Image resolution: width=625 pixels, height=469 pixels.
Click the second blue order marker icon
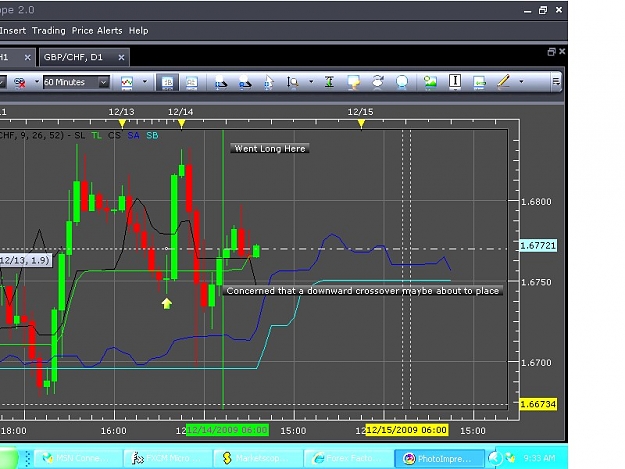pyautogui.click(x=245, y=82)
